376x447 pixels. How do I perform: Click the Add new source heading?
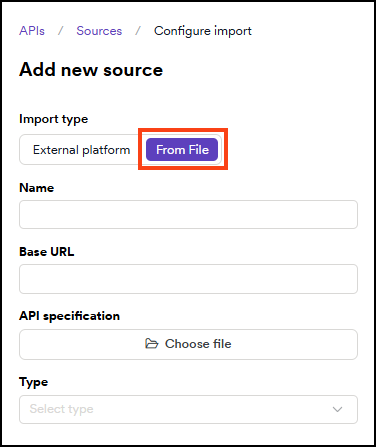(91, 70)
